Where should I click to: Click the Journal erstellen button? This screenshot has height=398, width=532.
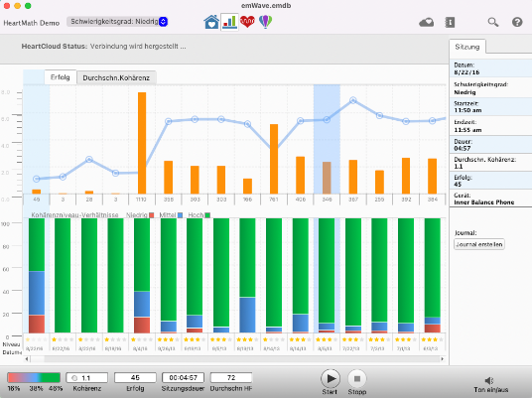479,244
